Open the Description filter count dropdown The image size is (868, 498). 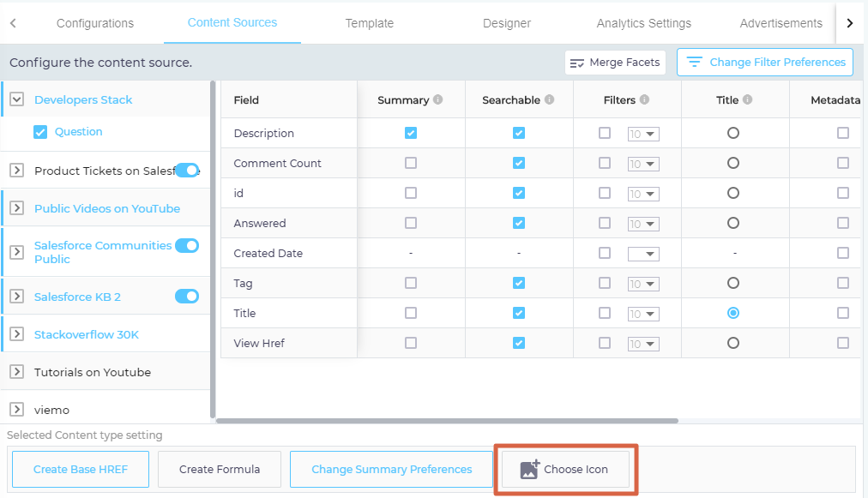[x=643, y=134]
